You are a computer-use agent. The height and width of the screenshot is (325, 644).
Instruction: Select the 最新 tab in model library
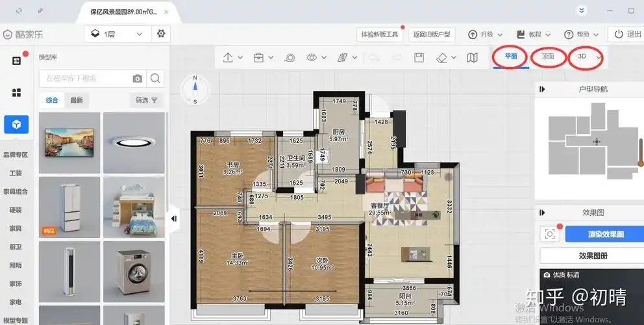(77, 100)
